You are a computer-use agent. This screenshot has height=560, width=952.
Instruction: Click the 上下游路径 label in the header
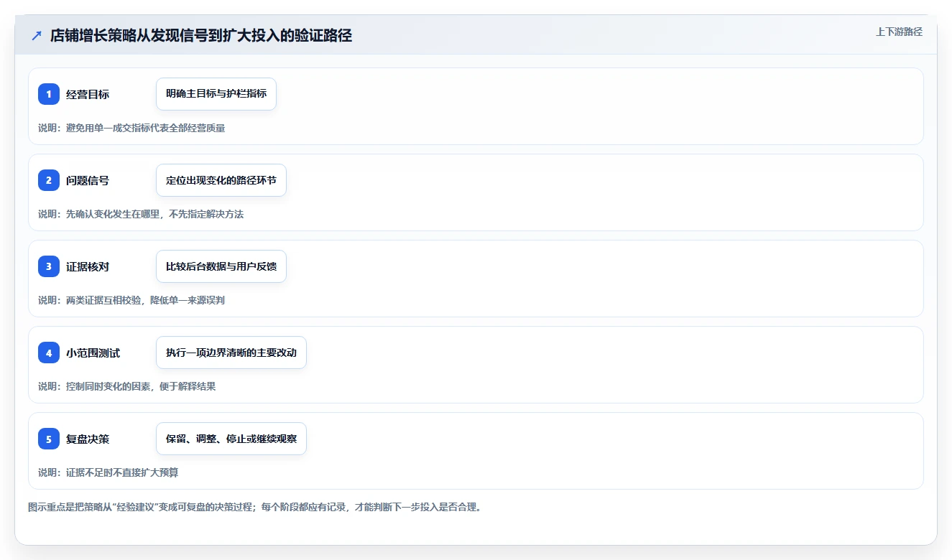(899, 32)
